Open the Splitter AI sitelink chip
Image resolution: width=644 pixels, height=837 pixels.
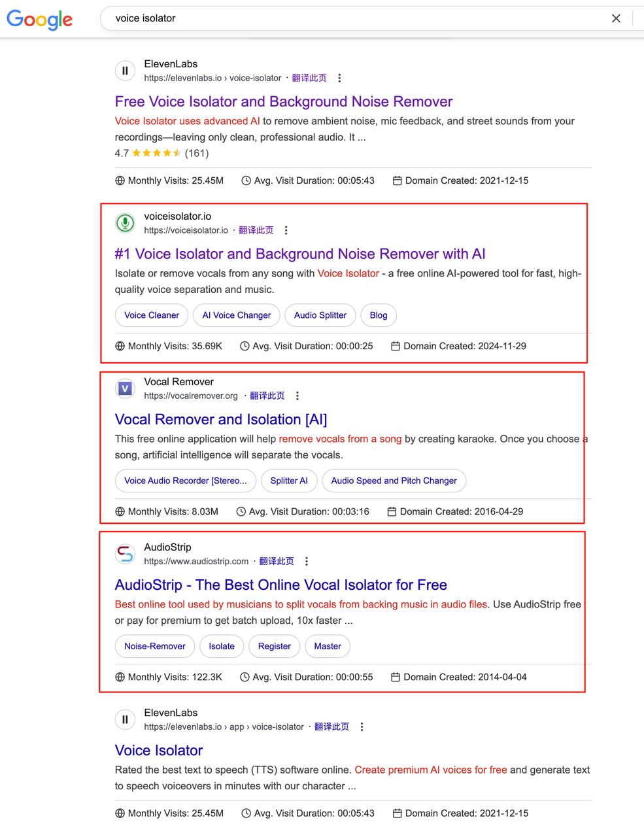[x=289, y=481]
